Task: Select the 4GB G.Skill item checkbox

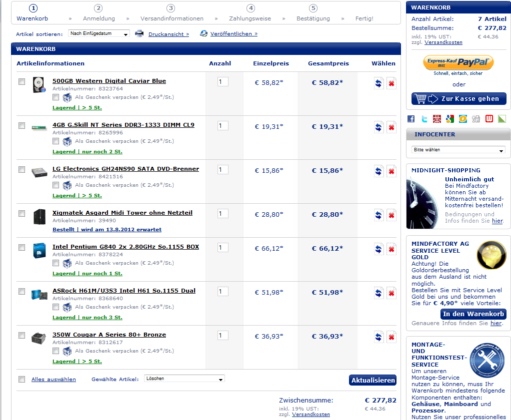Action: click(x=22, y=126)
